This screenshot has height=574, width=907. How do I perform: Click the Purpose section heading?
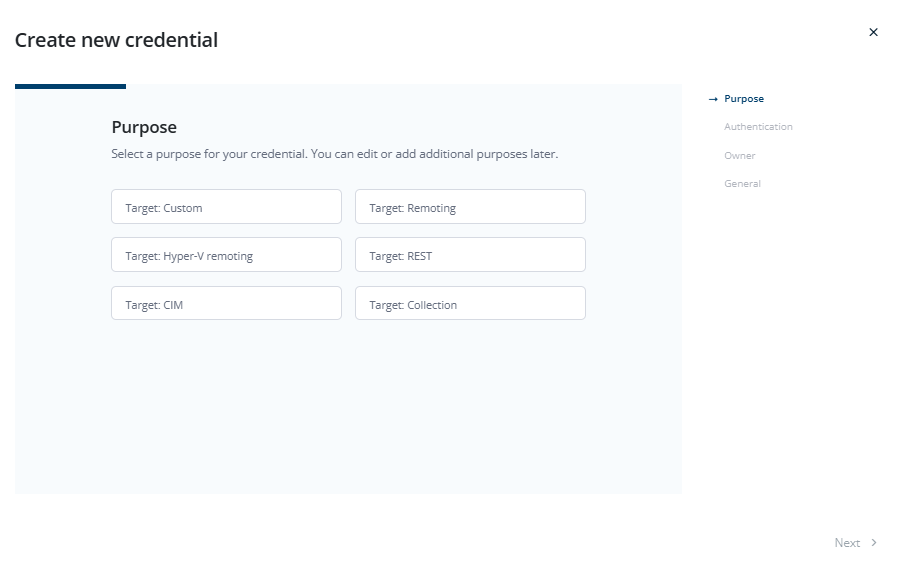click(x=144, y=127)
